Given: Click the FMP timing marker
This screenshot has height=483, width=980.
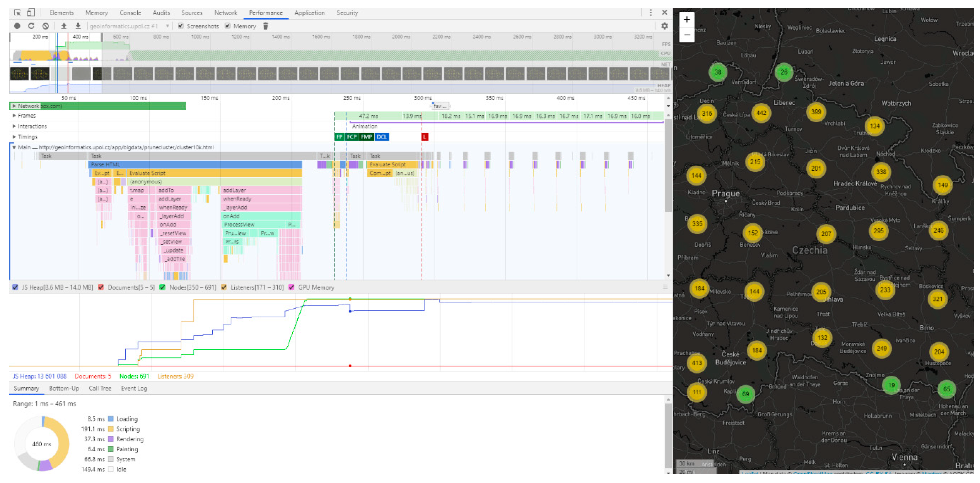Looking at the screenshot, I should pos(366,137).
